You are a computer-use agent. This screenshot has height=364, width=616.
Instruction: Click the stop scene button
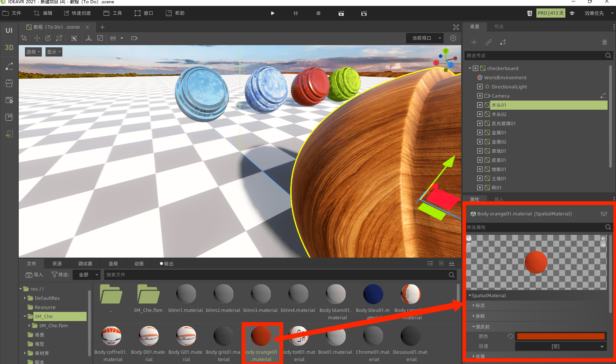coord(318,13)
